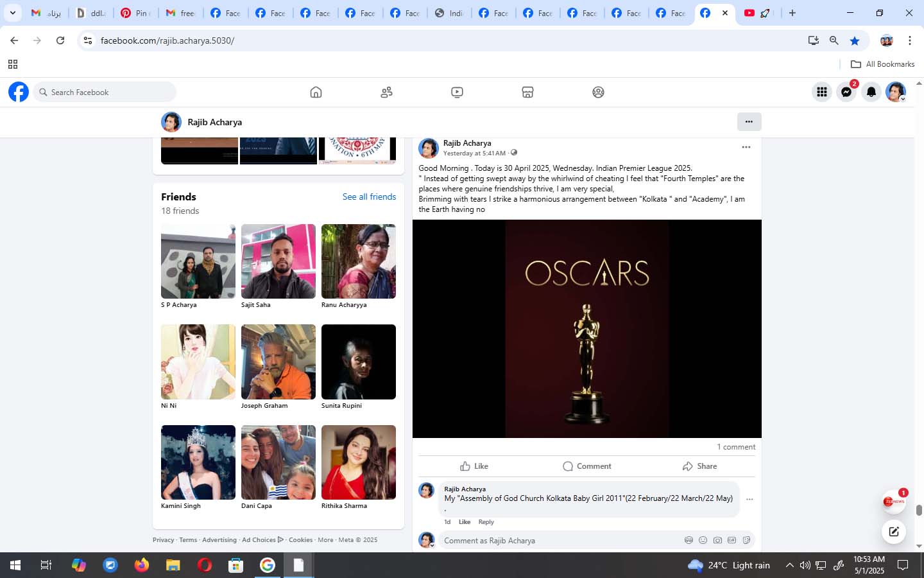Open the Watch video icon
Image resolution: width=924 pixels, height=578 pixels.
457,92
